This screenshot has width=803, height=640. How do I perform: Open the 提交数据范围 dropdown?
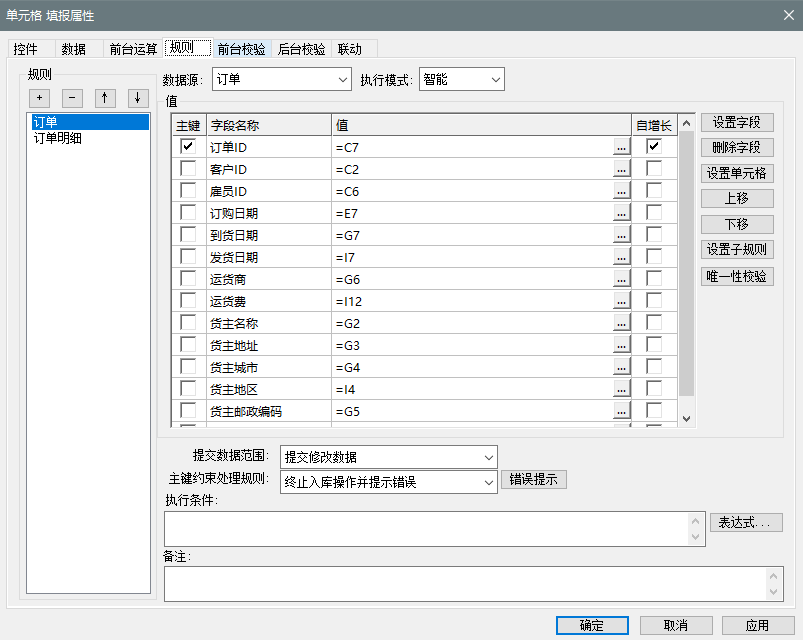pos(388,457)
